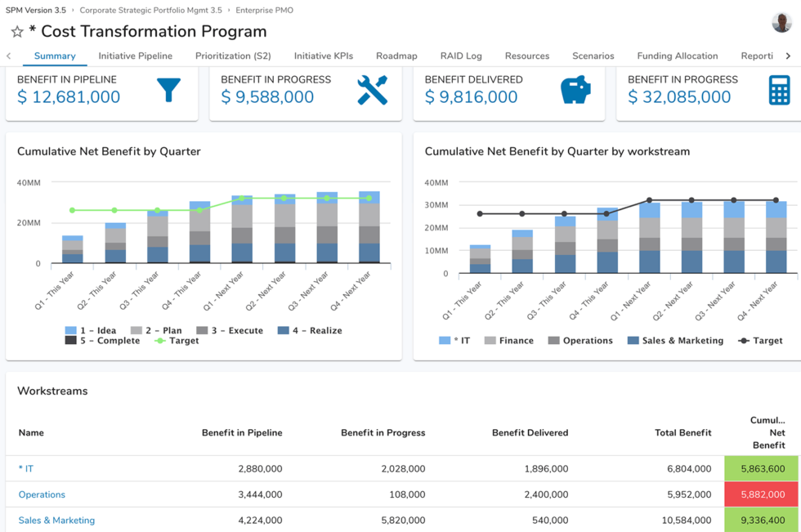Open the Funding Allocation tab
801x532 pixels.
[x=677, y=56]
